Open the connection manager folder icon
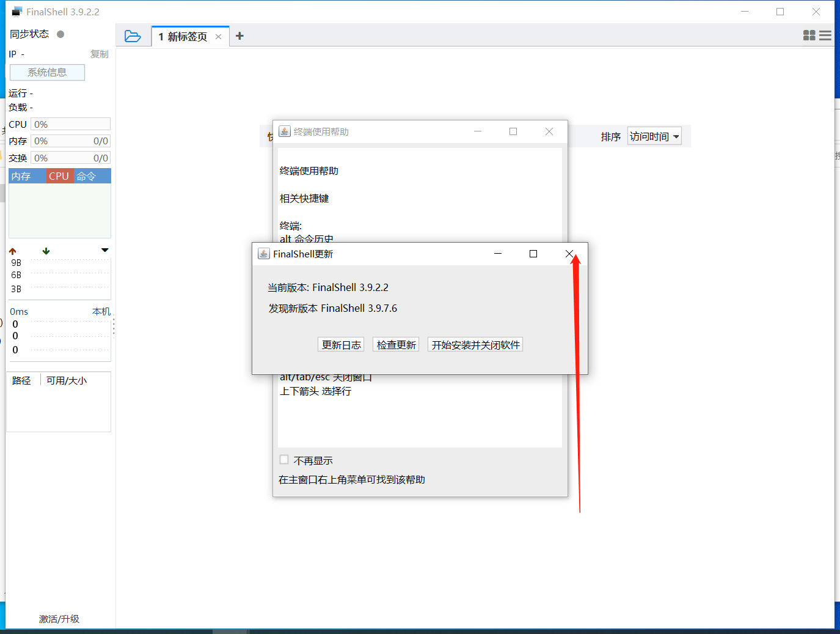Screen dimensions: 840x634 133,36
